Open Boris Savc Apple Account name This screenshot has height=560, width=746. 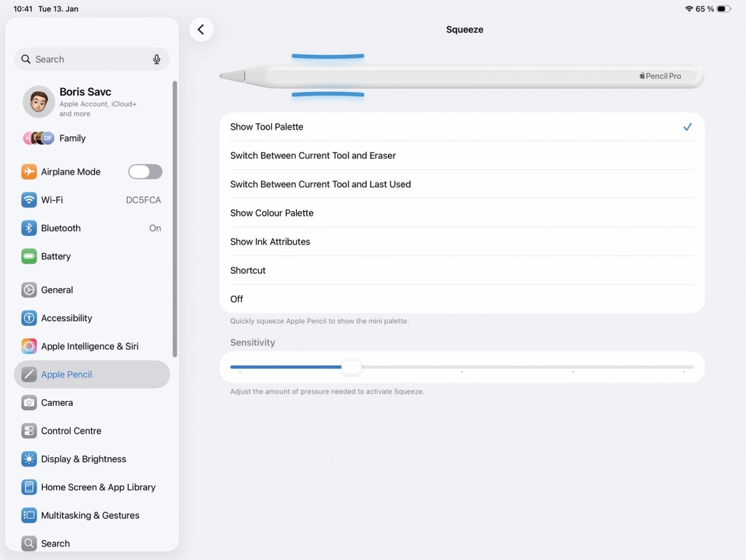85,91
